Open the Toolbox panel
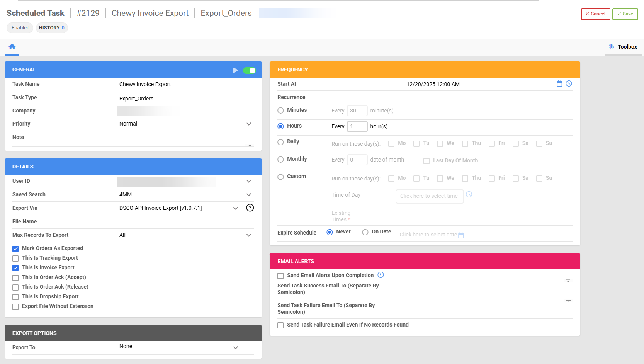The height and width of the screenshot is (364, 644). point(627,47)
